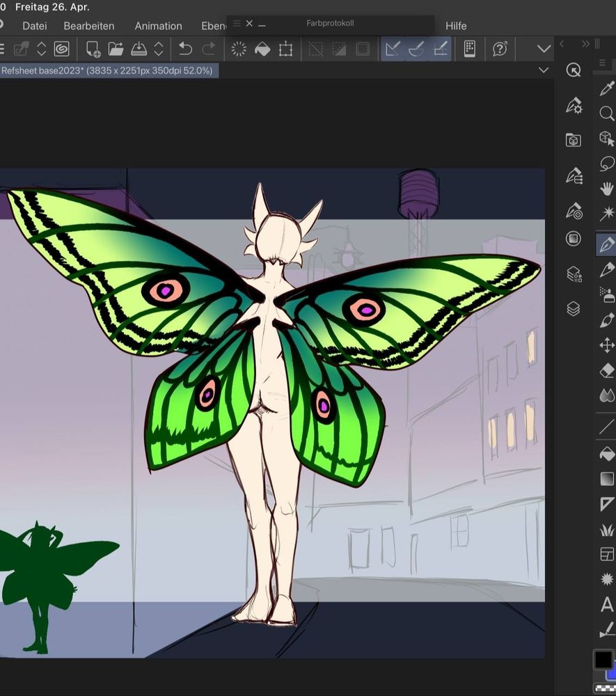
Task: Click the Undo arrow in the toolbar
Action: [185, 49]
